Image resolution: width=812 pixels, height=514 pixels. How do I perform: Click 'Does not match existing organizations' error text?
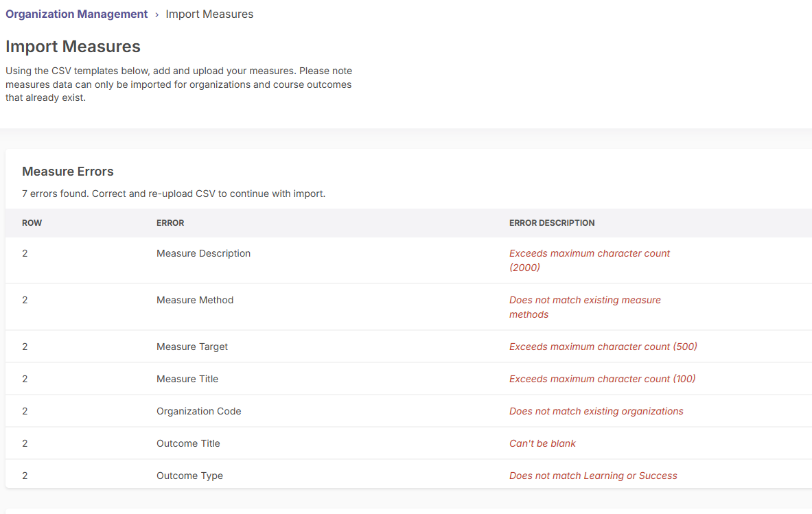(x=596, y=411)
